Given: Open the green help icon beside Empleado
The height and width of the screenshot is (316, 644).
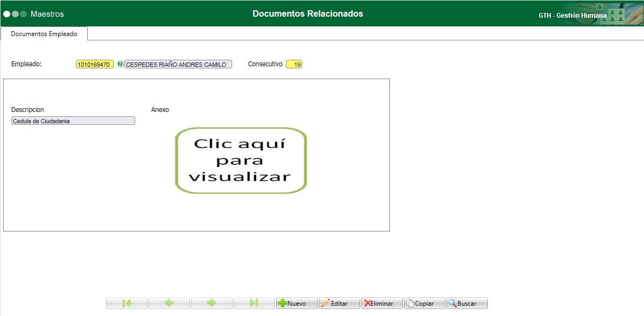Looking at the screenshot, I should (120, 64).
